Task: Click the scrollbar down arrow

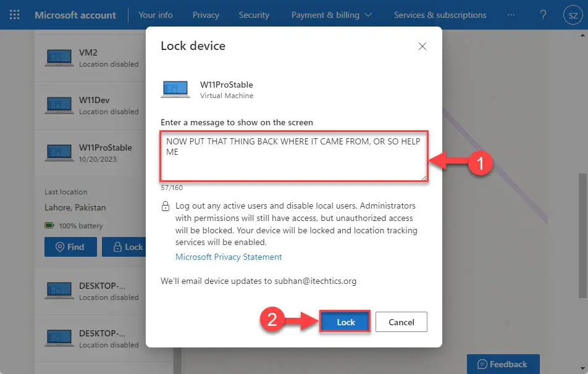Action: point(582,368)
